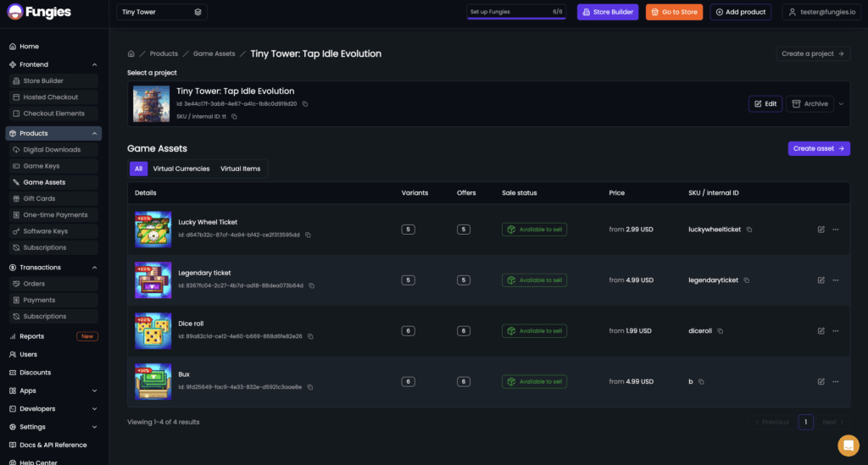Click the Fungies logo
The image size is (868, 465).
(39, 12)
